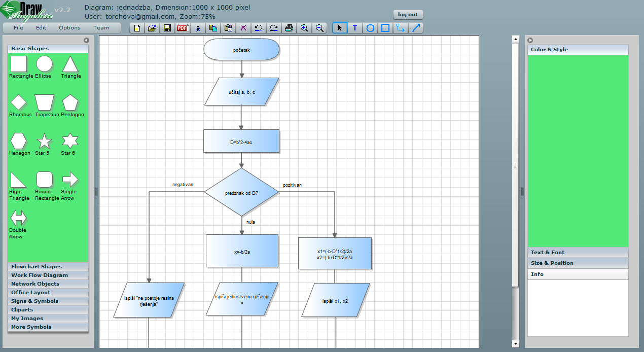Viewport: 644px width, 352px height.
Task: Select the pointer arrow tool
Action: tap(340, 28)
